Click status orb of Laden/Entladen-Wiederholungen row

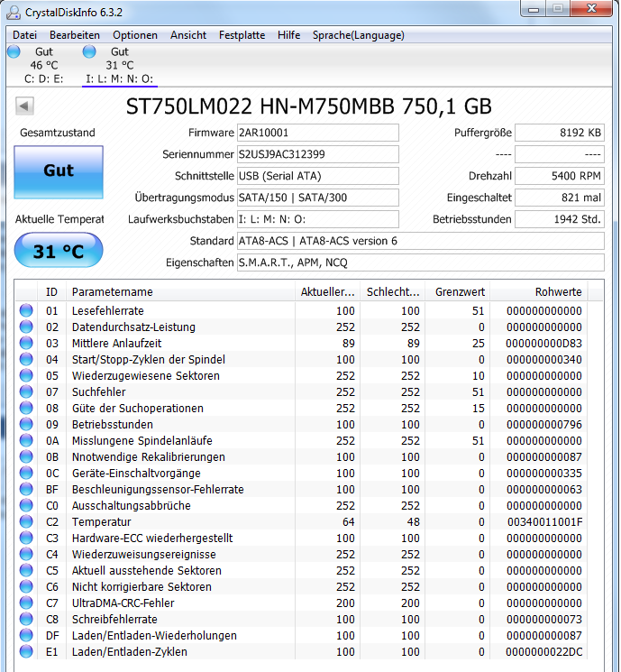pos(26,635)
